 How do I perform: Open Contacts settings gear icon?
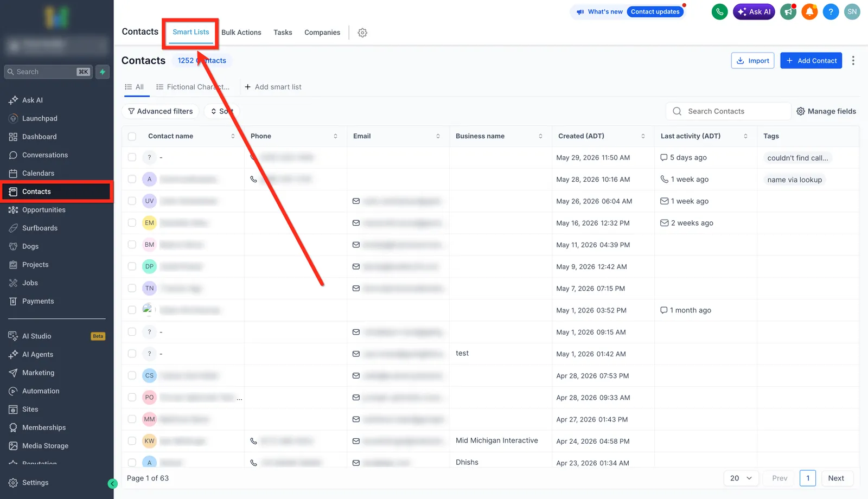362,33
